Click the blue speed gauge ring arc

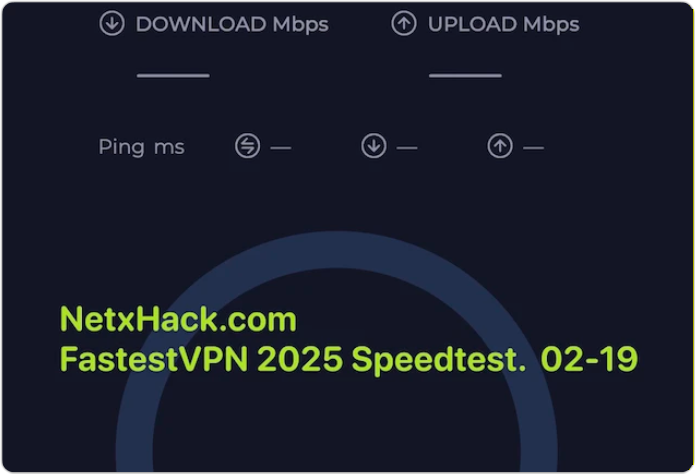click(336, 250)
